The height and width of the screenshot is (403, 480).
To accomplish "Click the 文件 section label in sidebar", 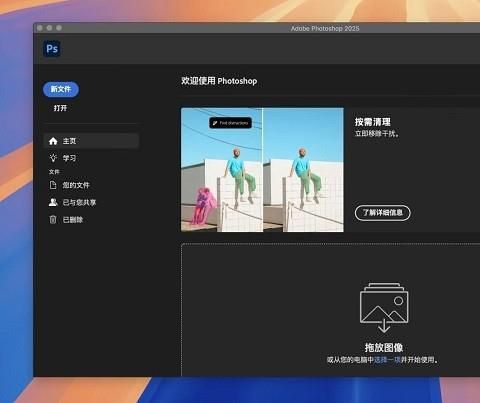I will (x=54, y=172).
